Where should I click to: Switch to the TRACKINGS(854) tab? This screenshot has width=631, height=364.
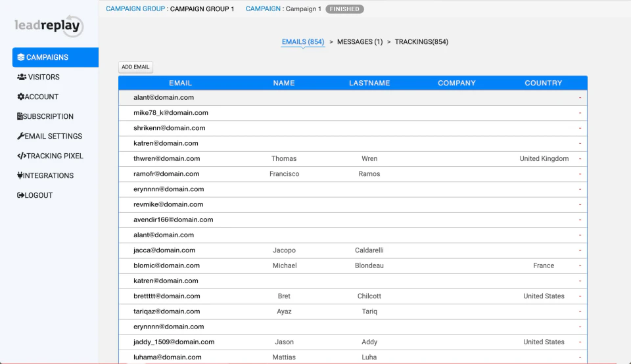pos(421,42)
